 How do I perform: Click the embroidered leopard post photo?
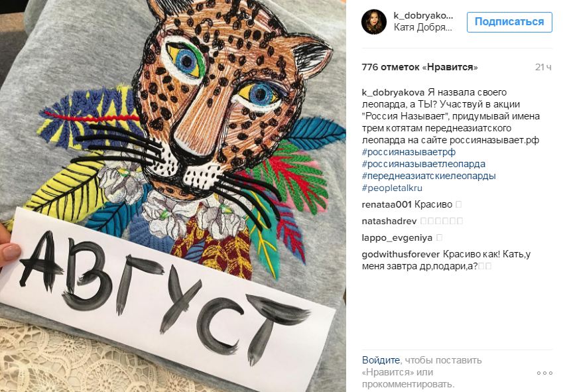[x=173, y=196]
